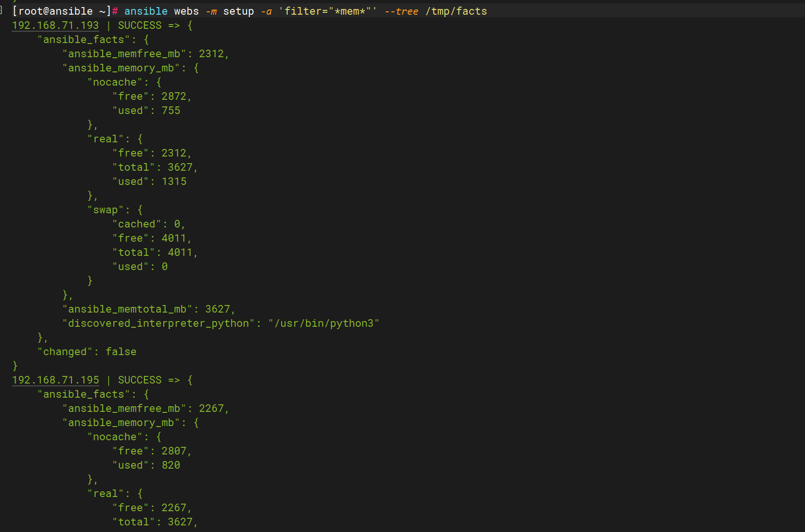Click SUCCESS status of host 192.168.71.193
Viewport: 805px width, 532px height.
click(140, 26)
